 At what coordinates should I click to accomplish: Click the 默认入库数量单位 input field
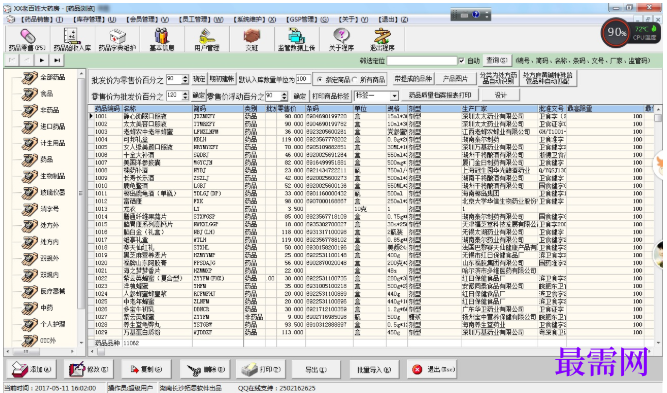[x=303, y=79]
